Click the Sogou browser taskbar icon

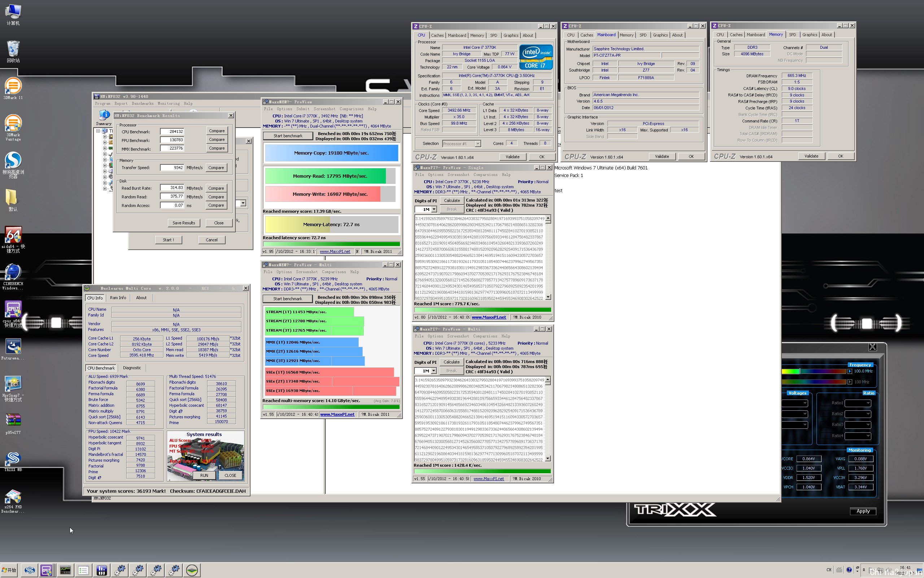click(29, 570)
